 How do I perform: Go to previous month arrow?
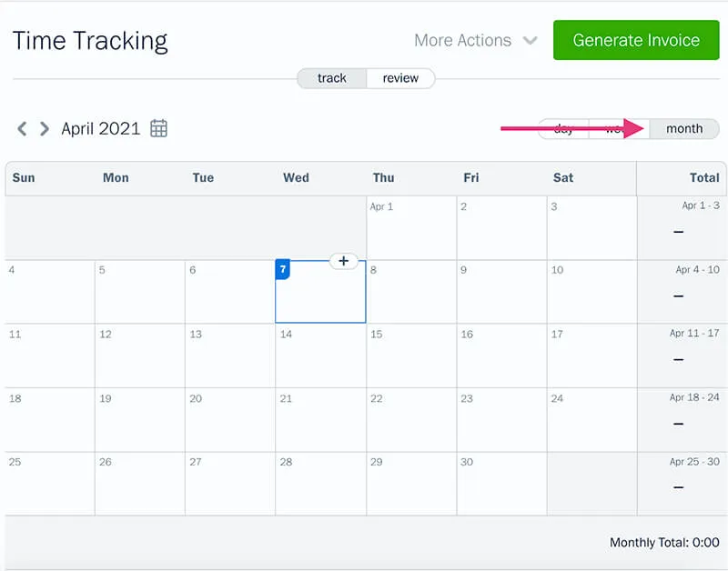pyautogui.click(x=22, y=129)
